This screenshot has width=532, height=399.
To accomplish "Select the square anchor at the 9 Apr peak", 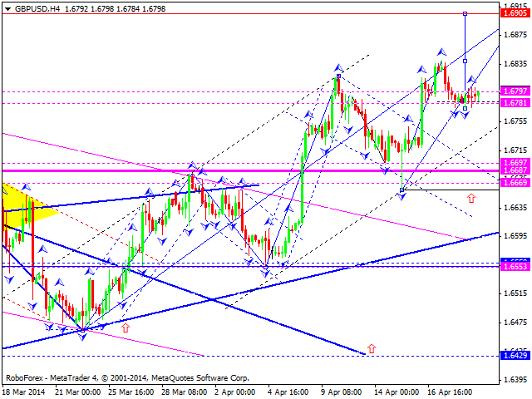I will pyautogui.click(x=338, y=76).
